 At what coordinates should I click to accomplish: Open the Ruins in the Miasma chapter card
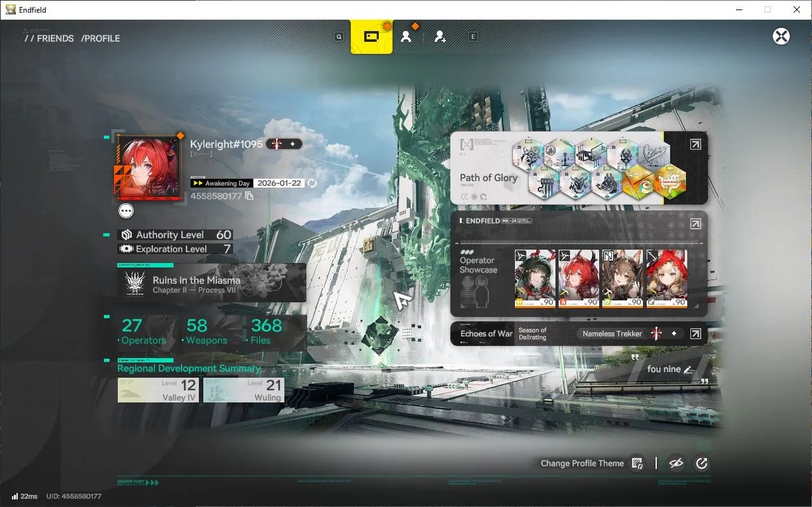click(x=212, y=283)
